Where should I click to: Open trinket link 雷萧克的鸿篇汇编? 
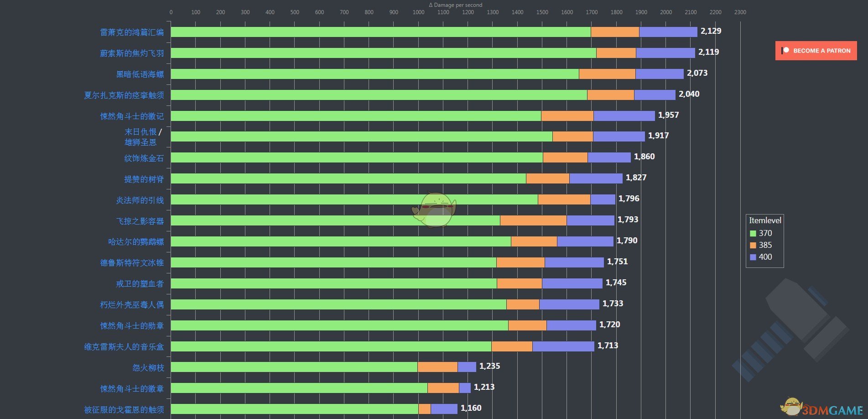click(x=132, y=32)
